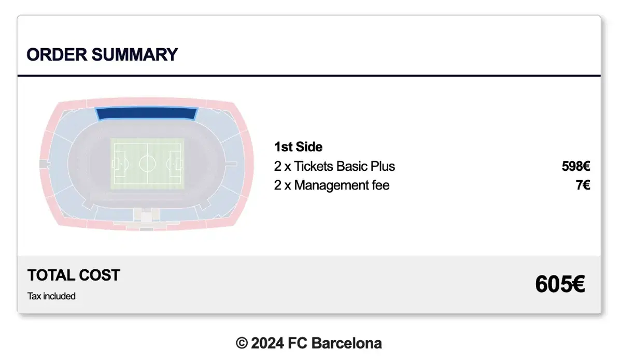
Task: Click the right goal area on the pitch
Action: click(x=177, y=164)
